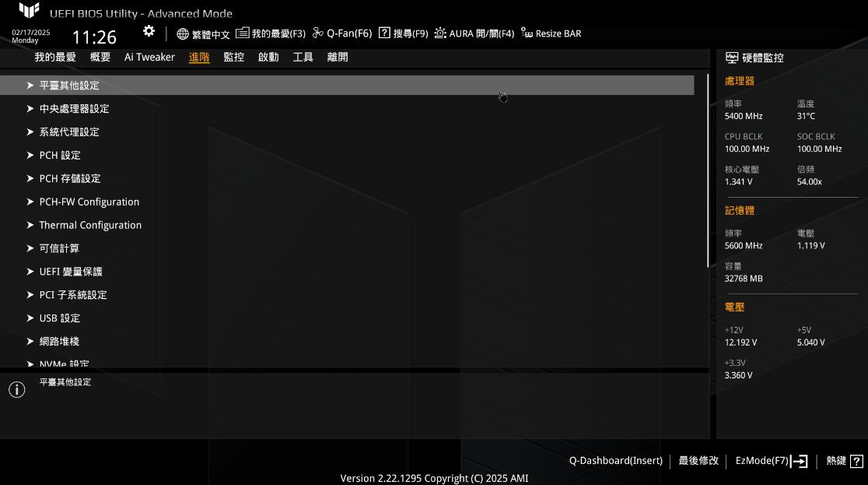Open the Ai Tweaker tab
Screen dimensions: 868x485
[x=149, y=56]
